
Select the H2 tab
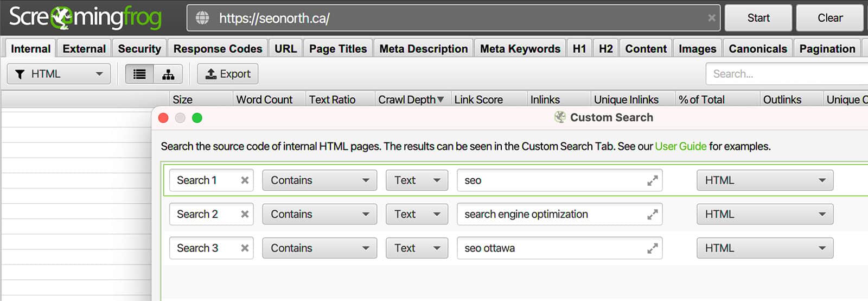point(606,48)
